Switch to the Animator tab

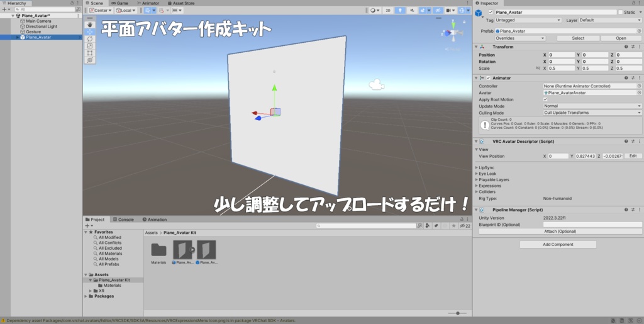coord(147,3)
